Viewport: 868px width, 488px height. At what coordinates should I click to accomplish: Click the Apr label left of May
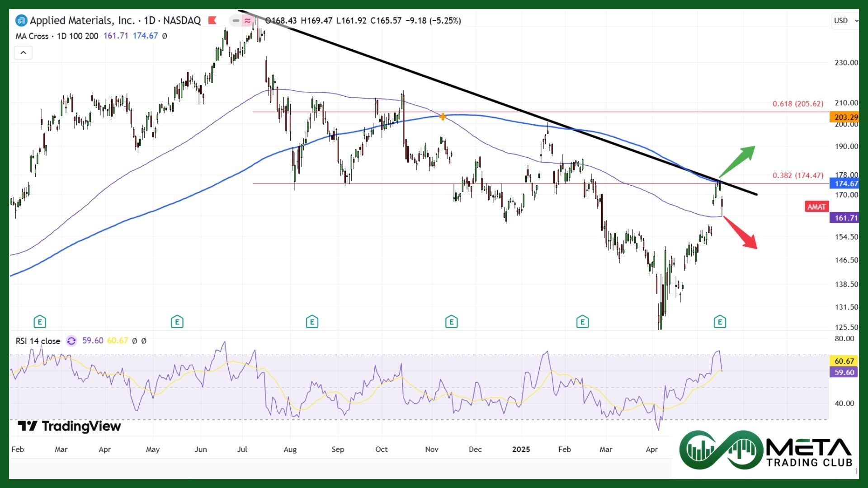(x=105, y=450)
